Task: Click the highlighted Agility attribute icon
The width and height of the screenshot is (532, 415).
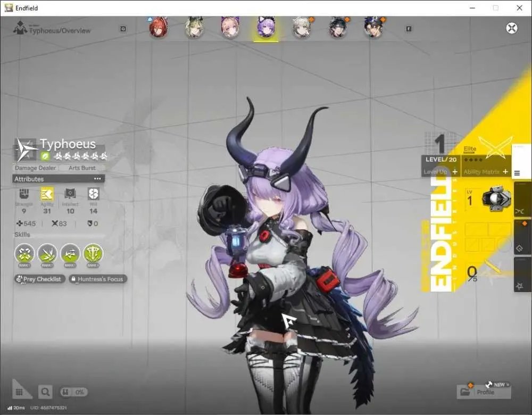Action: (x=47, y=194)
